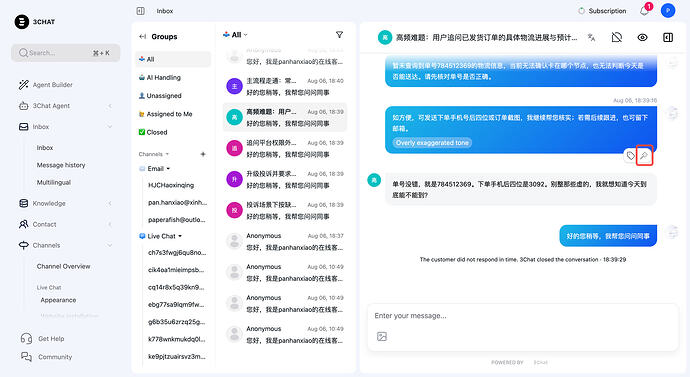The image size is (690, 377).
Task: Select the g6b35u6zrzq25g... live chat channel
Action: [176, 322]
